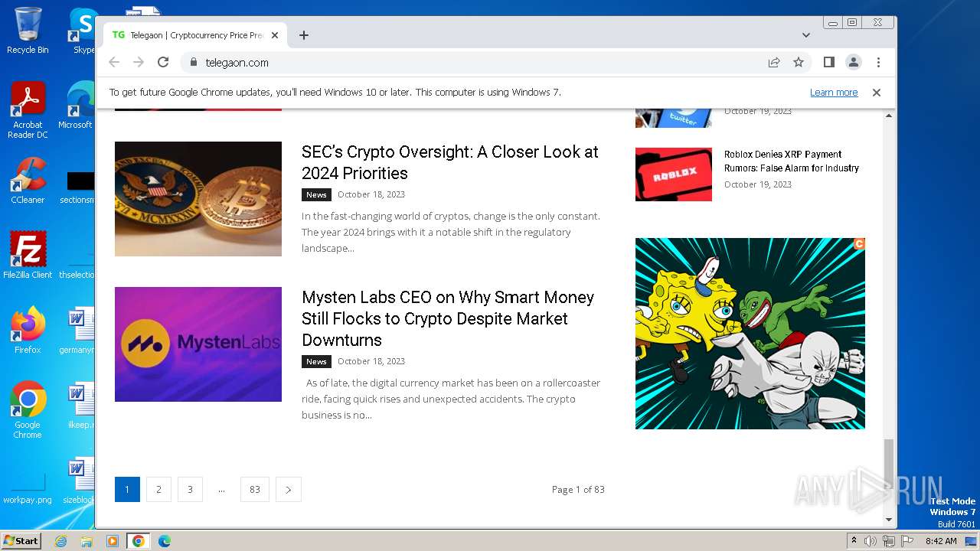This screenshot has width=980, height=551.
Task: Select Firefox desktop icon
Action: click(x=28, y=331)
